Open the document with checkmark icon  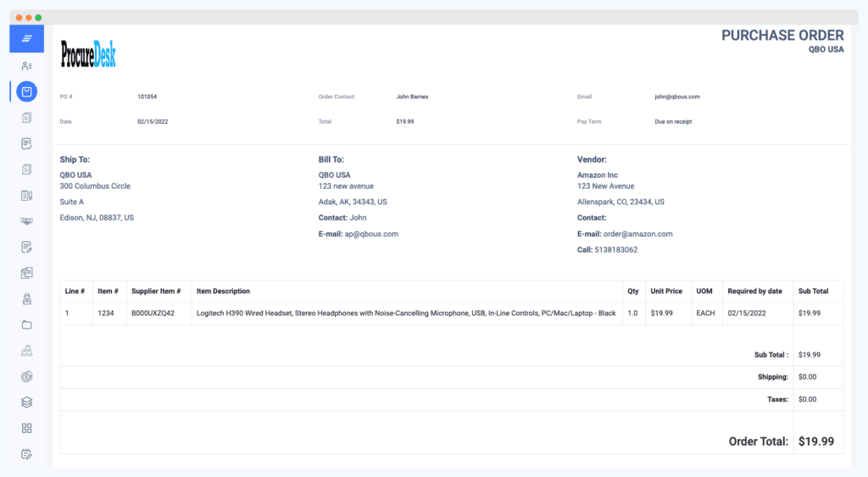click(26, 143)
